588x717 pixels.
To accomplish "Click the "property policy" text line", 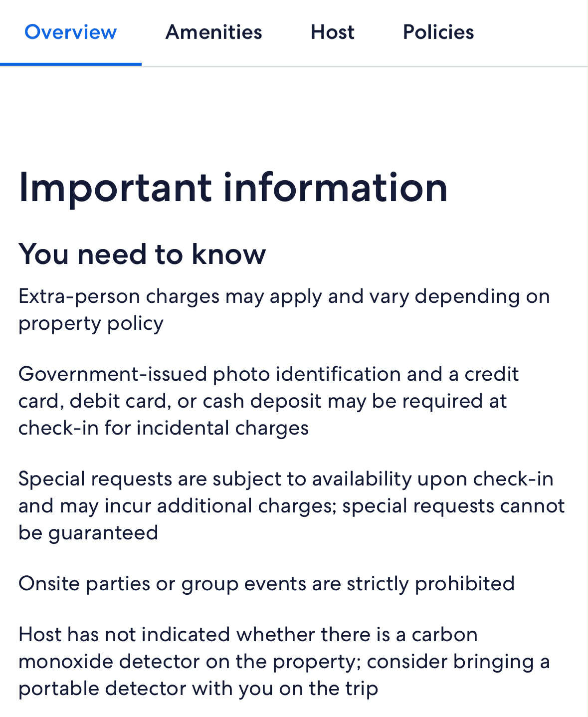I will pyautogui.click(x=91, y=323).
